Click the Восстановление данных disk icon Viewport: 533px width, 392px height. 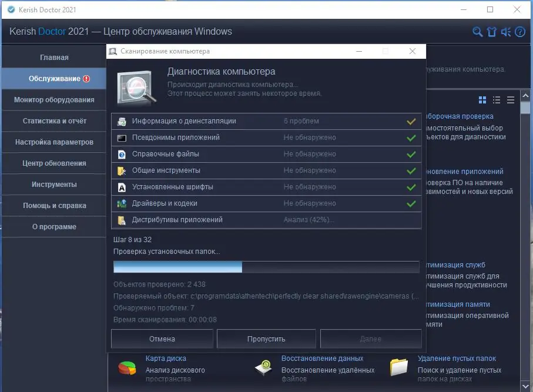tap(263, 367)
